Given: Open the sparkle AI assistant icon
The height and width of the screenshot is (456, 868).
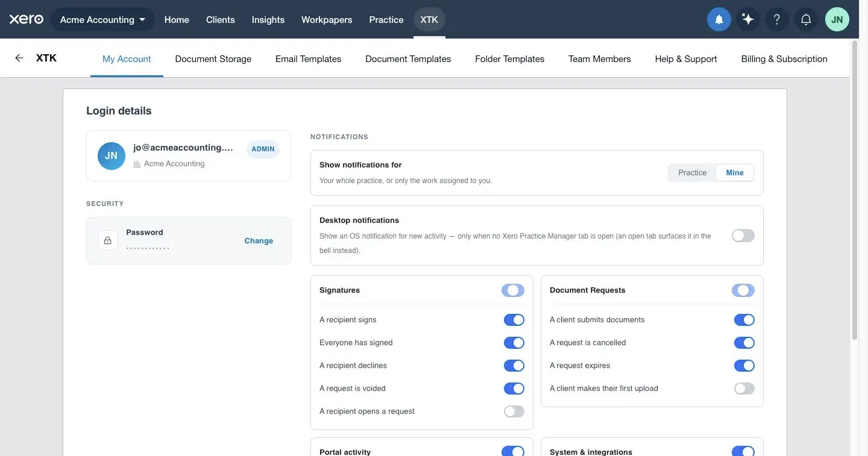Looking at the screenshot, I should (748, 19).
